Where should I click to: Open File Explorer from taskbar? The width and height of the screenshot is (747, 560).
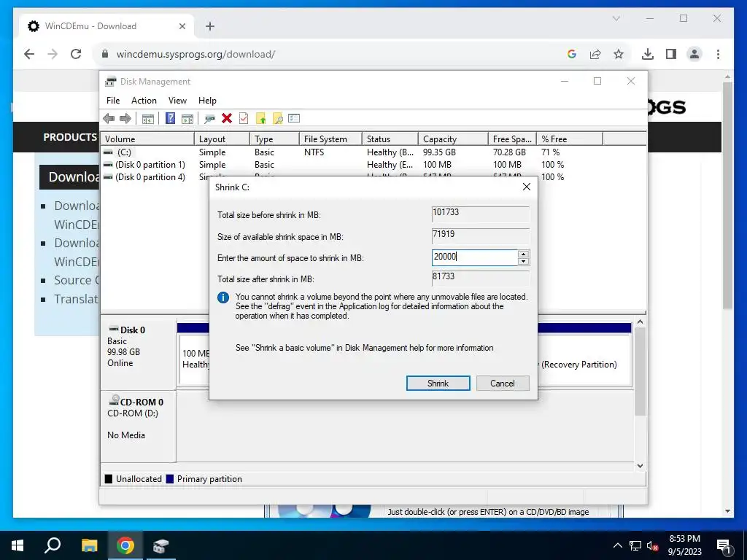pos(89,545)
